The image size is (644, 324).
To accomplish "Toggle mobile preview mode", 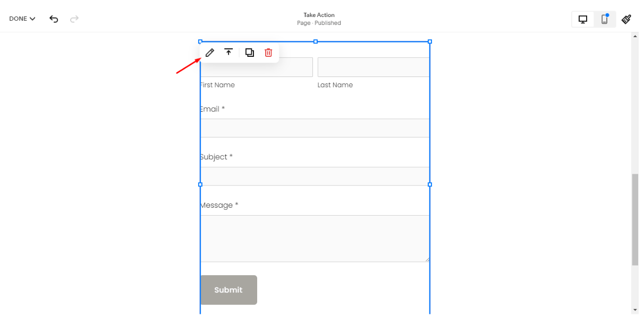I will click(604, 19).
